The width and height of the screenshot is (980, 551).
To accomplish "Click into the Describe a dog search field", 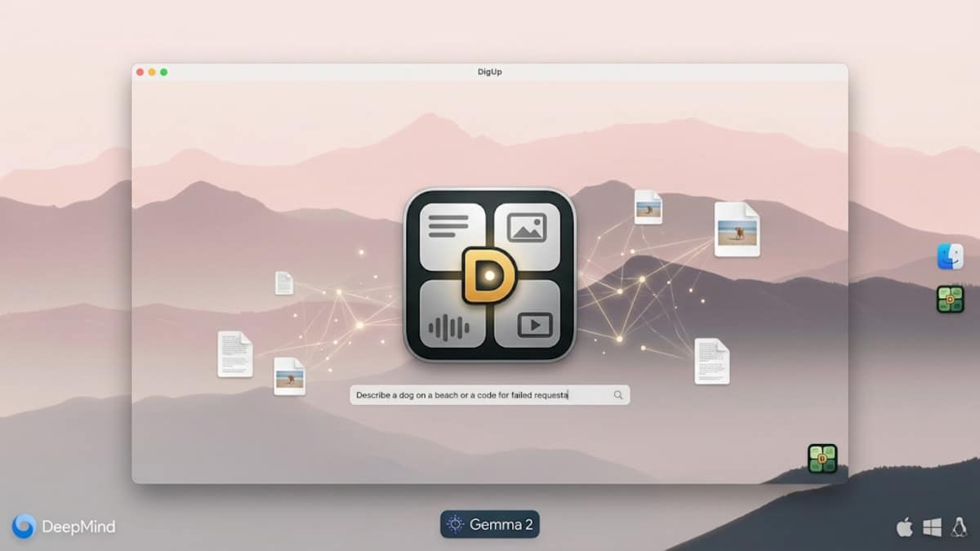I will point(490,395).
